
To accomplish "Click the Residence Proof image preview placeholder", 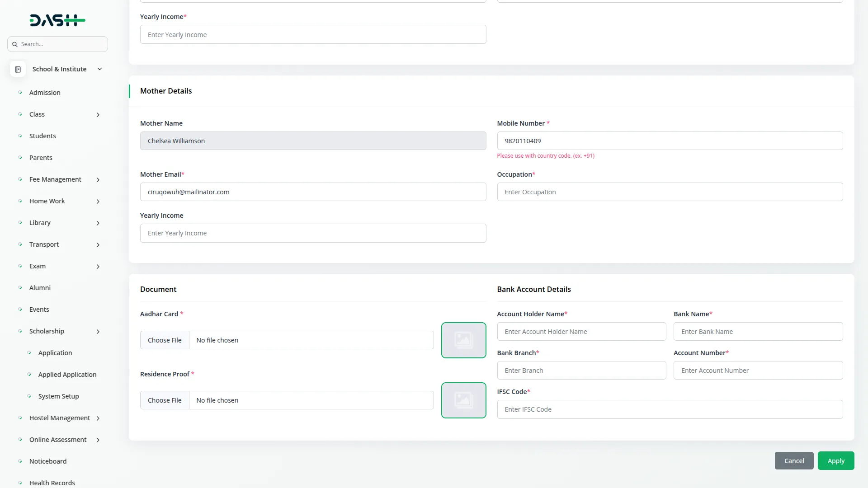I will pyautogui.click(x=463, y=400).
